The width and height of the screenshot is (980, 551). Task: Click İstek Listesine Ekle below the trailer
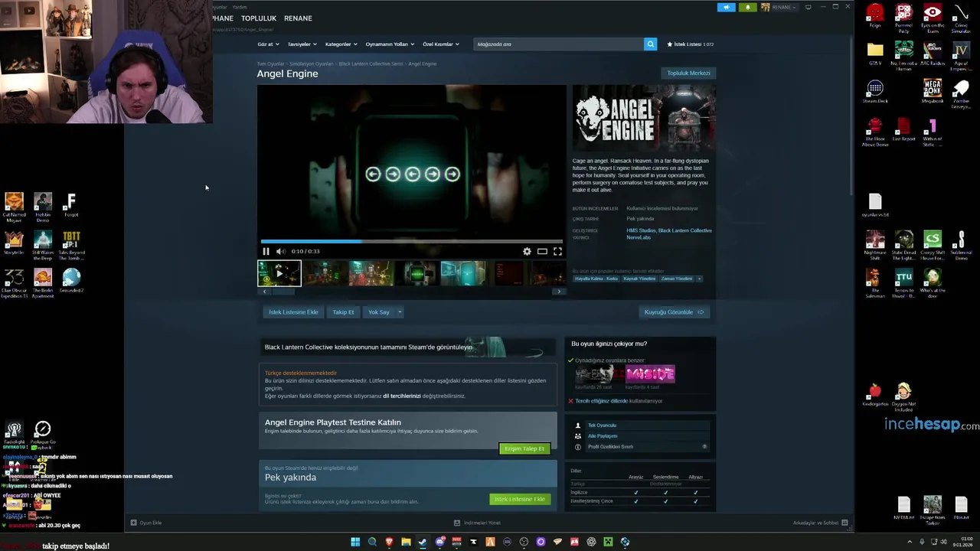tap(293, 312)
